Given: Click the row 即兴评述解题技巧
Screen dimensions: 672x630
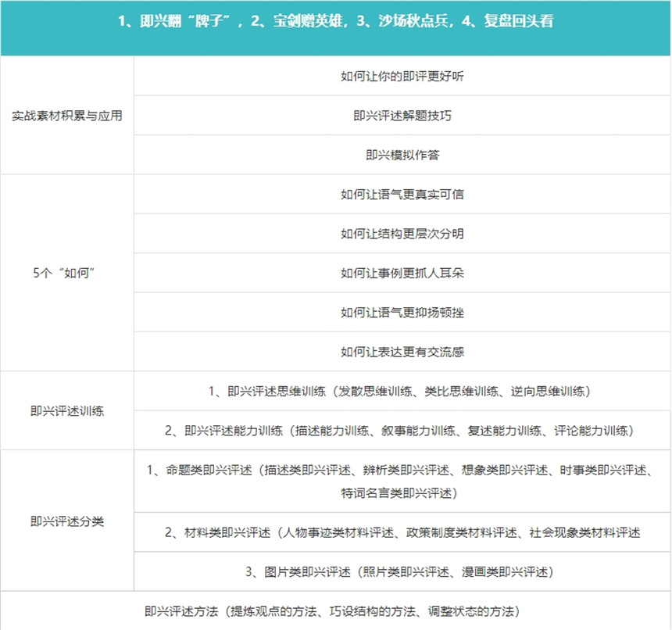Looking at the screenshot, I should click(402, 115).
